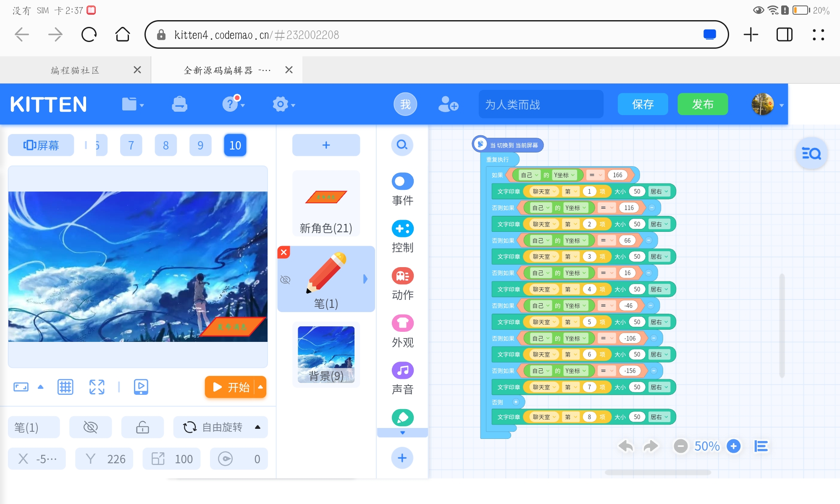Open the 我 personal button
The height and width of the screenshot is (504, 840).
click(405, 104)
